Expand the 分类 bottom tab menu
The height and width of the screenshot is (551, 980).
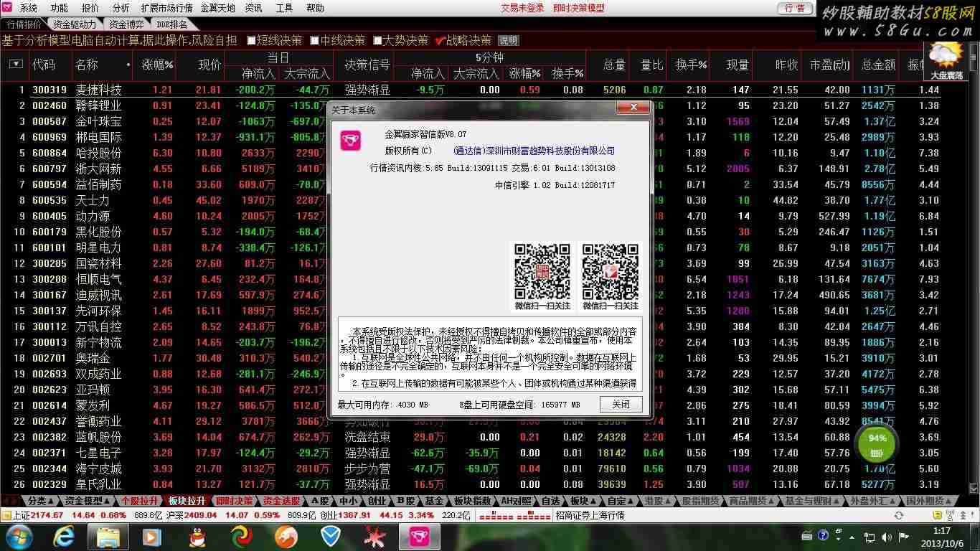(x=38, y=501)
